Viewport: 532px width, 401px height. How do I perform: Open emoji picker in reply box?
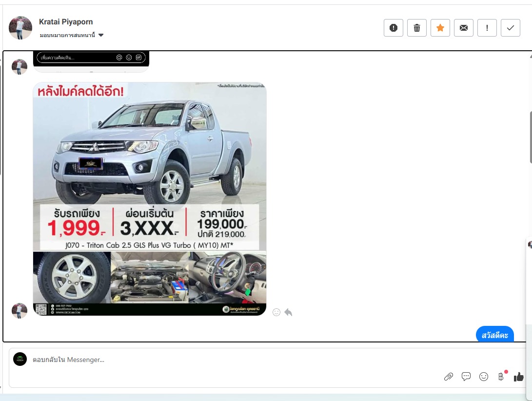484,377
